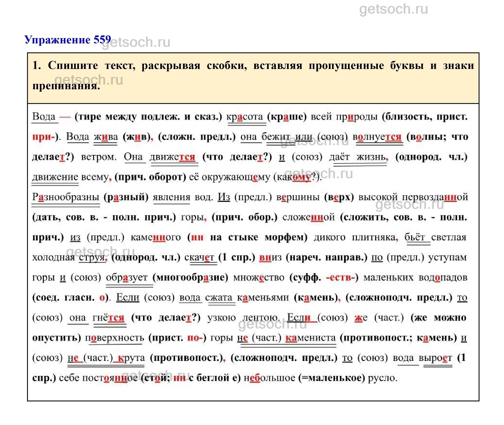Click the underlined word 'Разнообразны'

coord(66,197)
